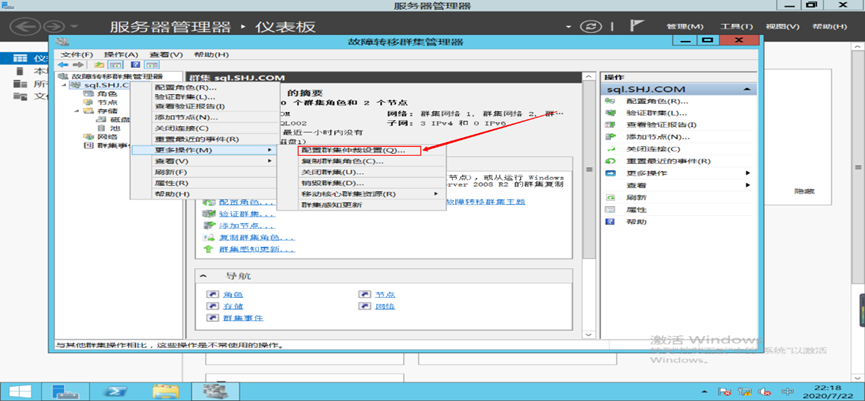Screen dimensions: 865x401
Task: Click the blue help toolbar icon
Action: coord(134,65)
